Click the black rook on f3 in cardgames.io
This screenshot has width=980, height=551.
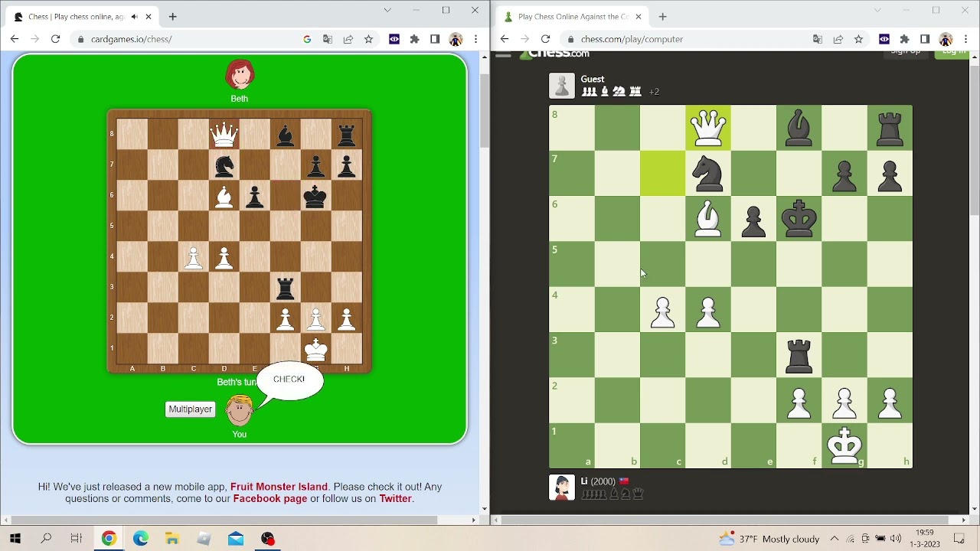pos(286,288)
